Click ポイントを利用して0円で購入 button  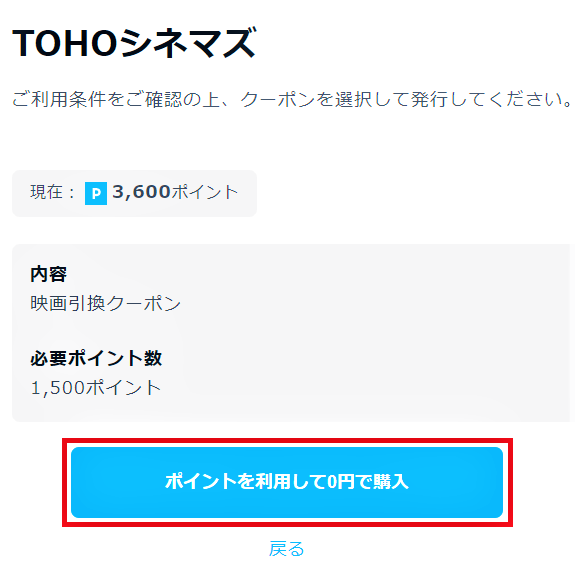coord(287,482)
